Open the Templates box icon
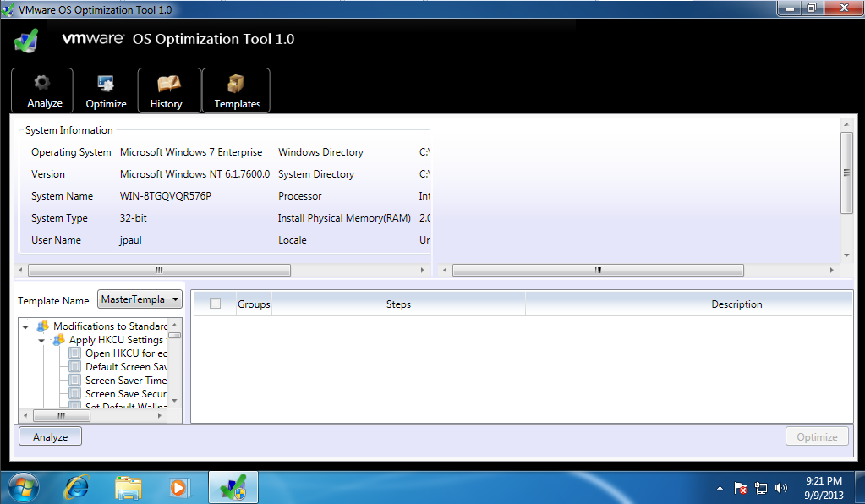This screenshot has height=504, width=865. 236,90
